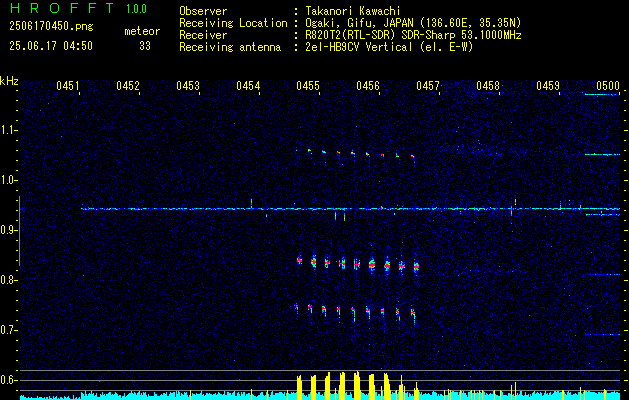Image resolution: width=629 pixels, height=400 pixels.
Task: Click frequency axis label 1.1
Action: click(8, 130)
